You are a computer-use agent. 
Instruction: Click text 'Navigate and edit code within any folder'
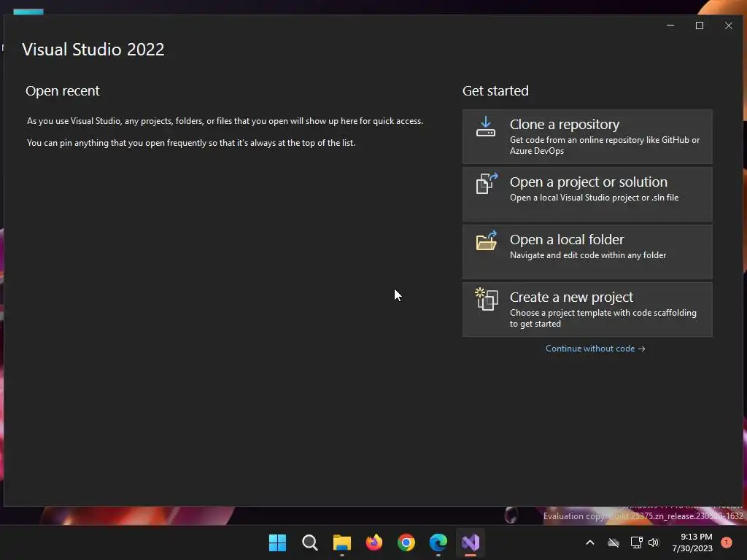pos(588,255)
